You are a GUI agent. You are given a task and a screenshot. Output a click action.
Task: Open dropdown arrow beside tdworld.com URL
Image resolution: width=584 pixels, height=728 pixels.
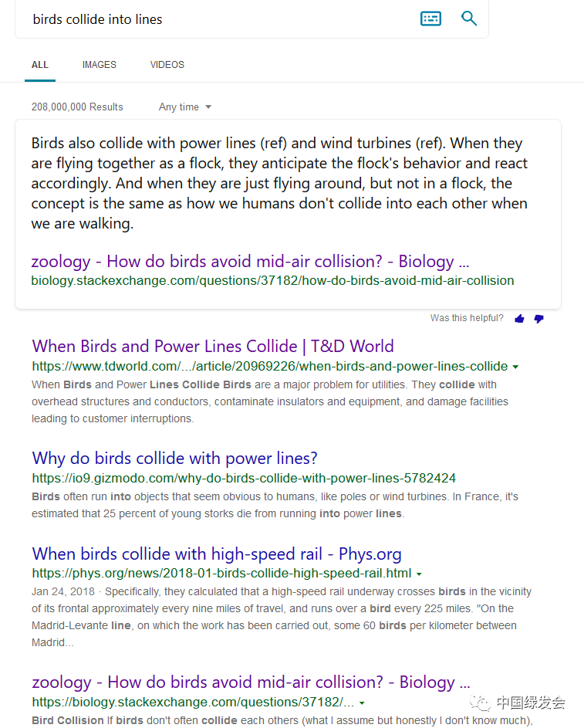pyautogui.click(x=515, y=367)
